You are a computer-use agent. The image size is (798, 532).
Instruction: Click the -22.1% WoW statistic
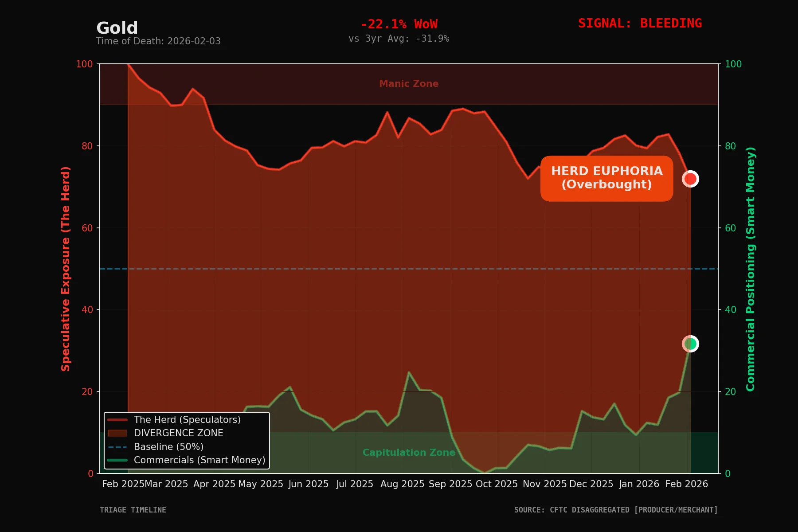(399, 23)
